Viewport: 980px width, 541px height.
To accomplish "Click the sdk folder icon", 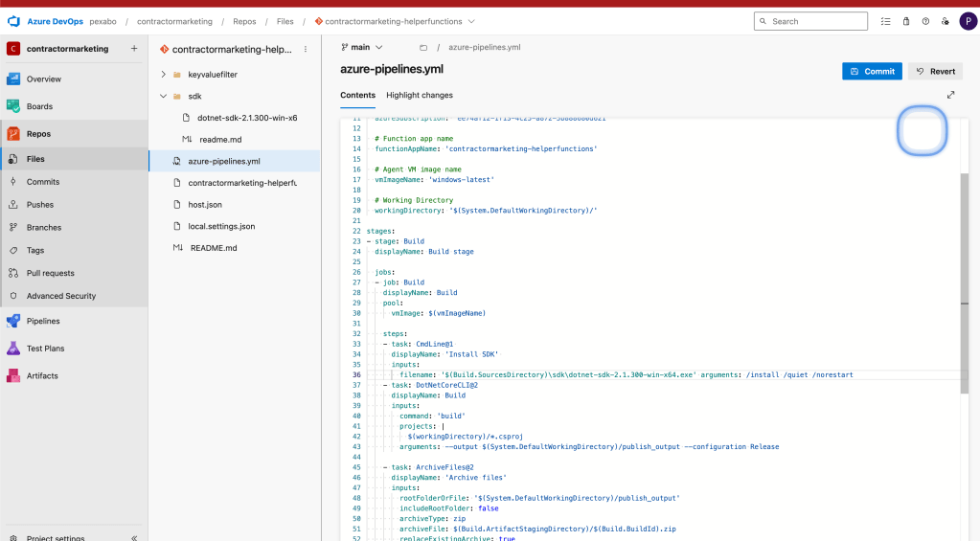I will tap(177, 96).
